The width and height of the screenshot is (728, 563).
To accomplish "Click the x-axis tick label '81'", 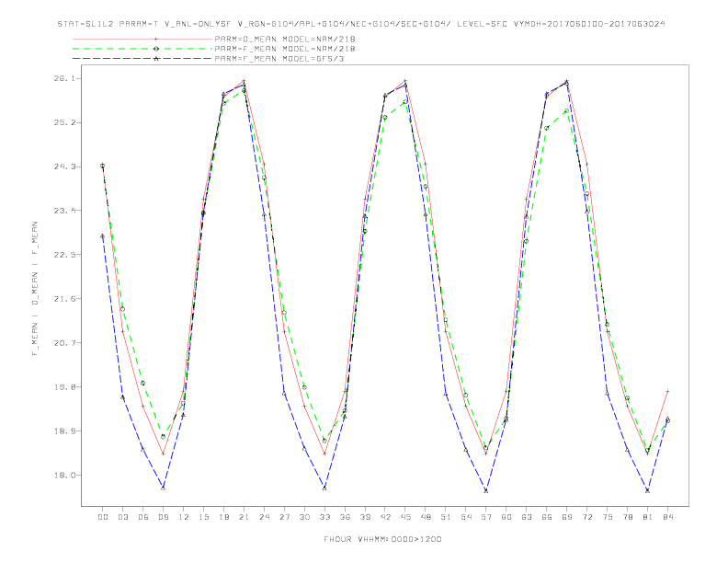I will coord(648,517).
